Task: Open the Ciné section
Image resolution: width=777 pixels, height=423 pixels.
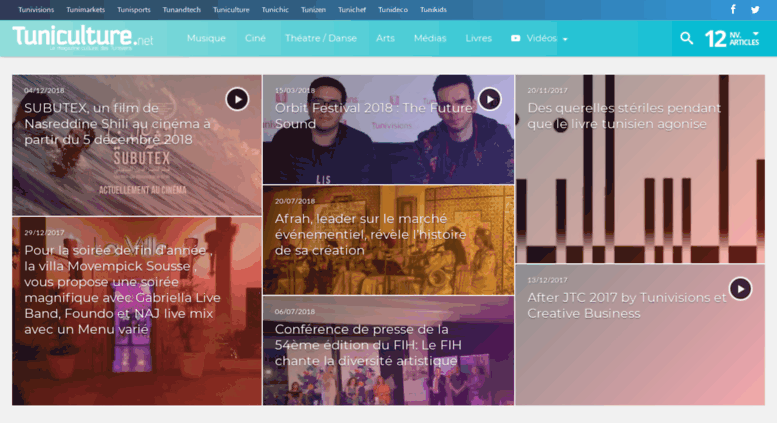Action: pyautogui.click(x=255, y=38)
